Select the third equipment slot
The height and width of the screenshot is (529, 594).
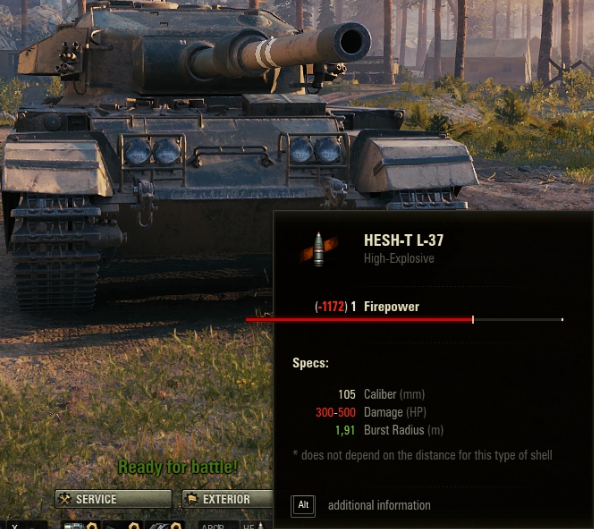(x=165, y=525)
